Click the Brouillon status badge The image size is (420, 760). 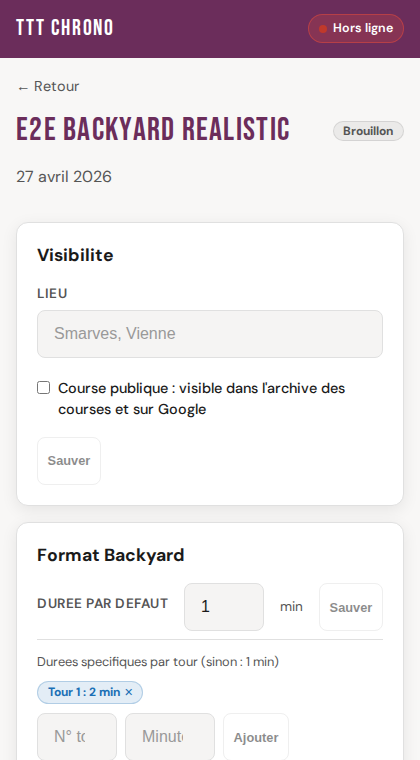pos(368,131)
